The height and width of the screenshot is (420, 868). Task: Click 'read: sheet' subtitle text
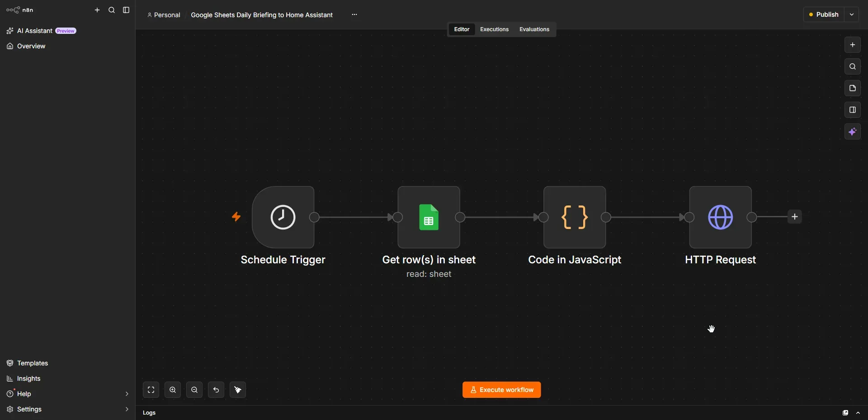[x=429, y=274]
